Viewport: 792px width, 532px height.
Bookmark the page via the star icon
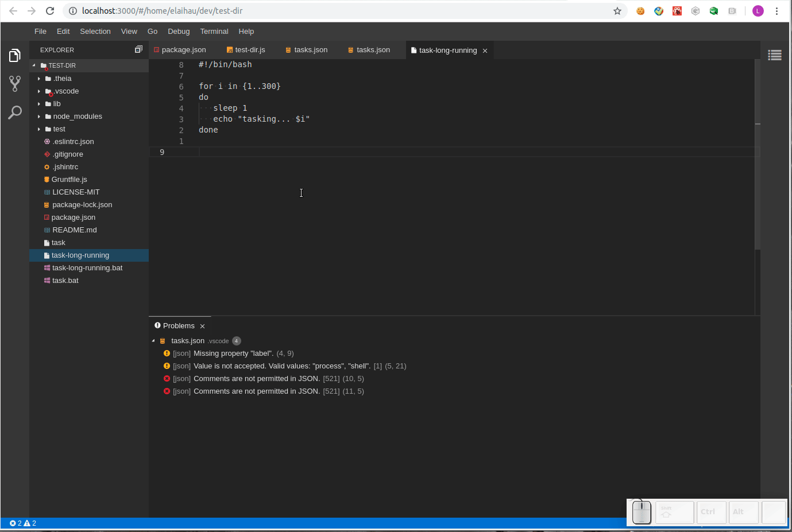pos(617,10)
